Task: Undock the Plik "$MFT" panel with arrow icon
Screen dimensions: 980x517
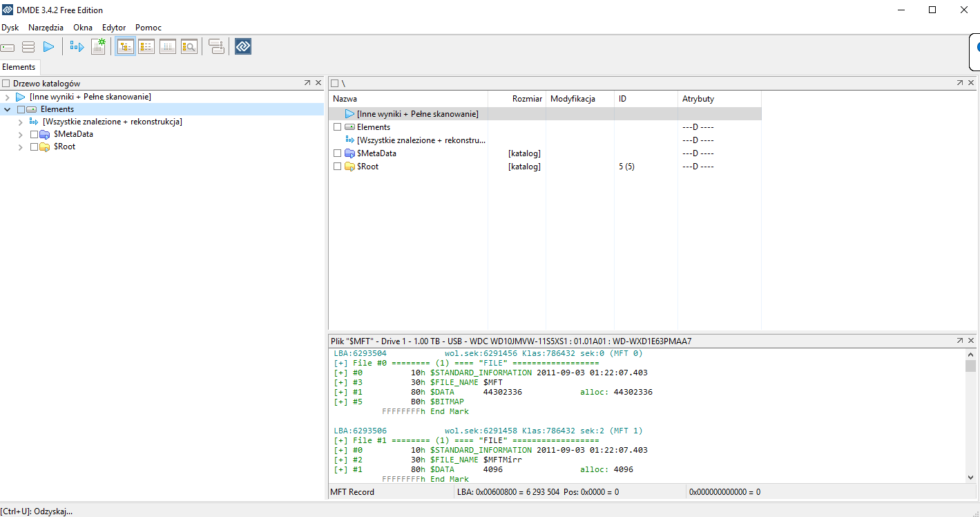Action: click(x=960, y=341)
